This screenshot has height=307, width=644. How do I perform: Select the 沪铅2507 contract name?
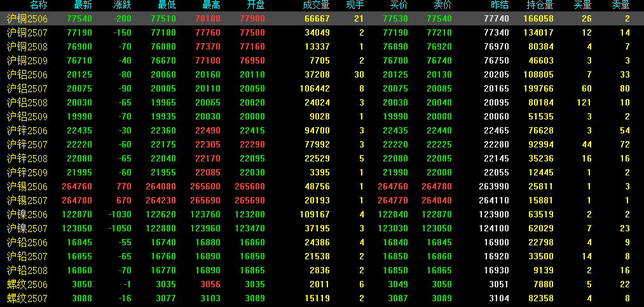27,257
